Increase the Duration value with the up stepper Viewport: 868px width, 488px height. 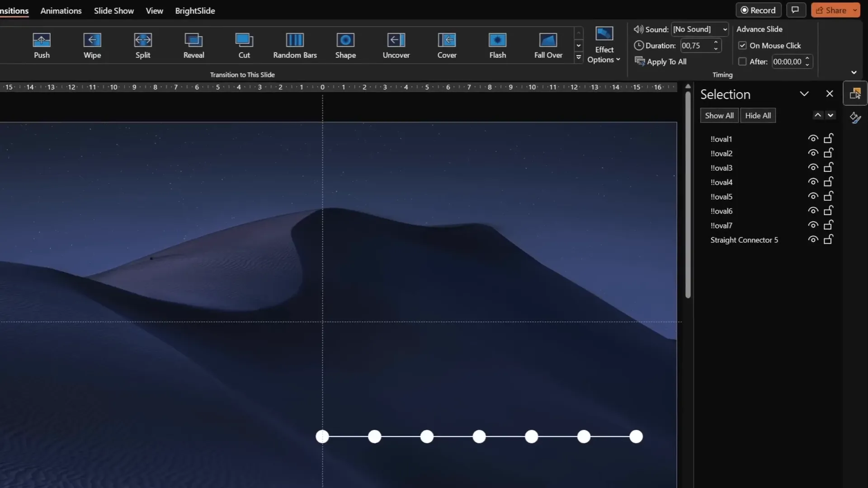click(716, 42)
